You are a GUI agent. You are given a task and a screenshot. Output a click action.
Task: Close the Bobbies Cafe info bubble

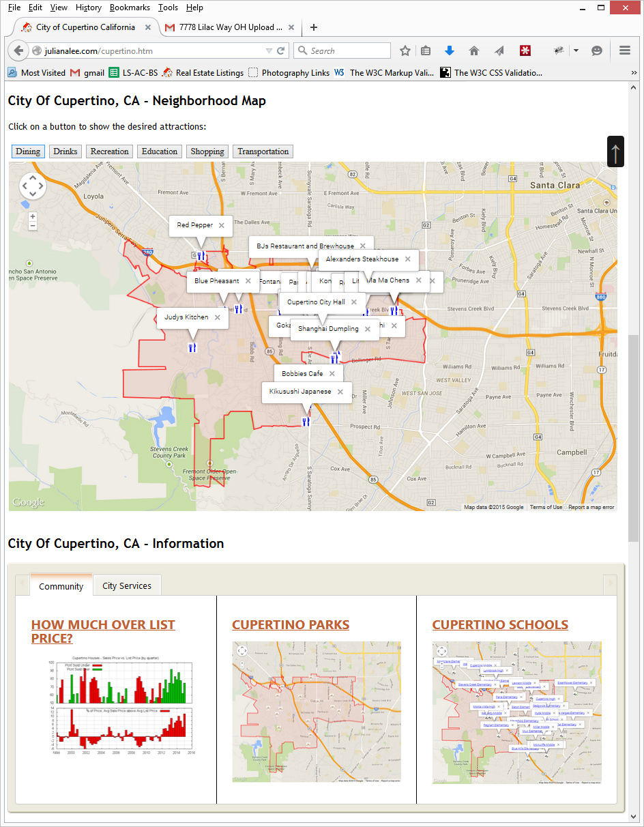tap(332, 374)
